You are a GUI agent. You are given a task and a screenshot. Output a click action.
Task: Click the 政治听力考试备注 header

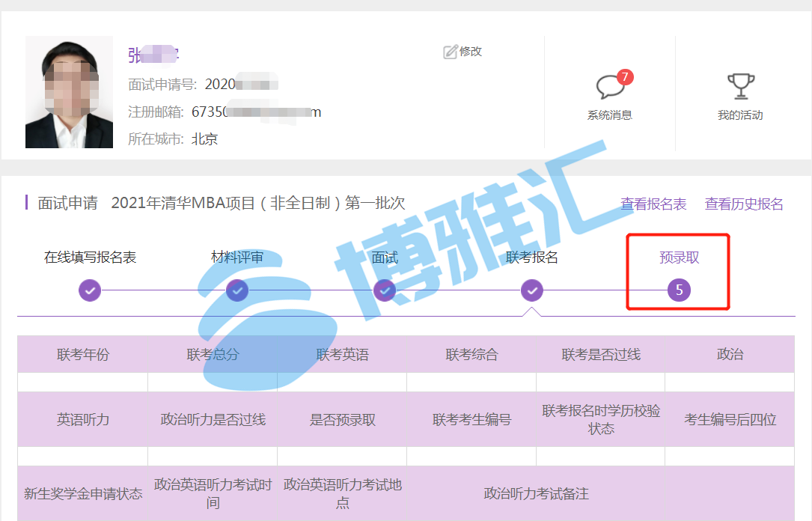536,493
